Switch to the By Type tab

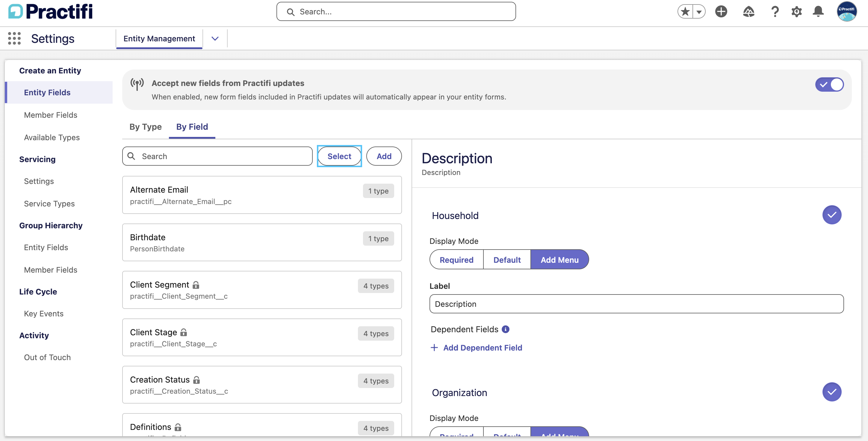click(146, 127)
